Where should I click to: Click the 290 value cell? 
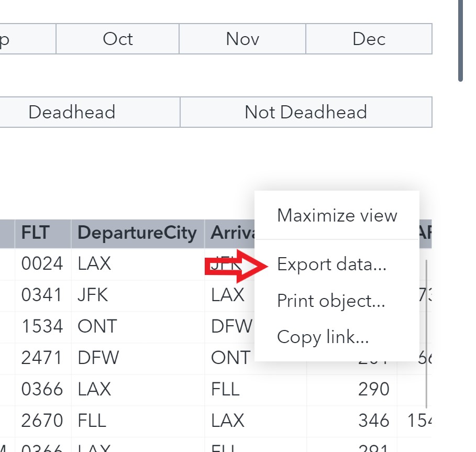pos(374,389)
